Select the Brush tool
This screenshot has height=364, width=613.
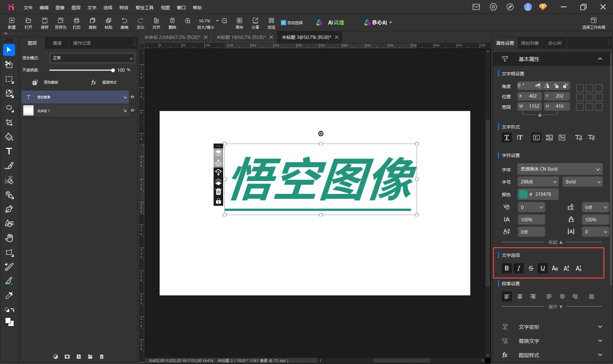click(9, 166)
